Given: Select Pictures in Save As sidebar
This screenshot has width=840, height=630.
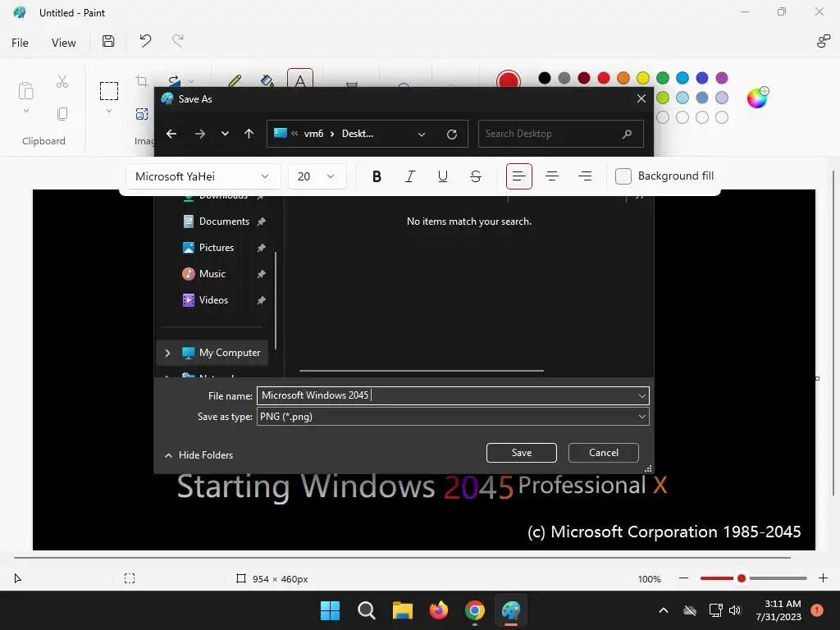Looking at the screenshot, I should click(216, 248).
